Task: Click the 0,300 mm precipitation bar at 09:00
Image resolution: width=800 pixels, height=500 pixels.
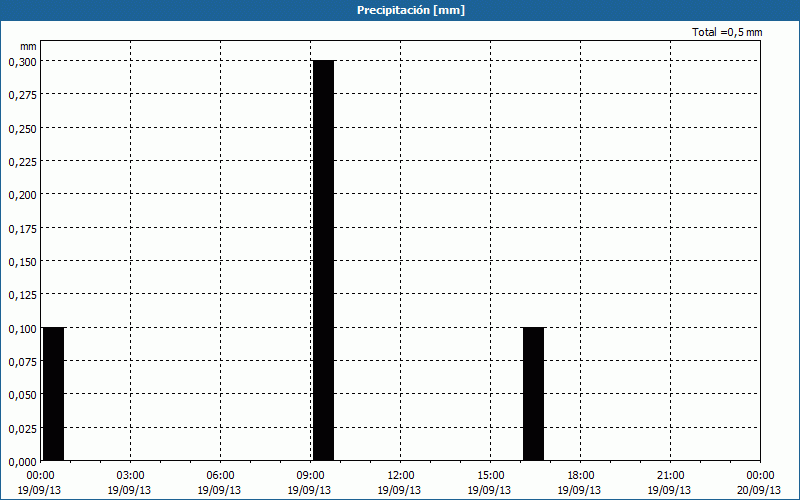Action: point(323,261)
